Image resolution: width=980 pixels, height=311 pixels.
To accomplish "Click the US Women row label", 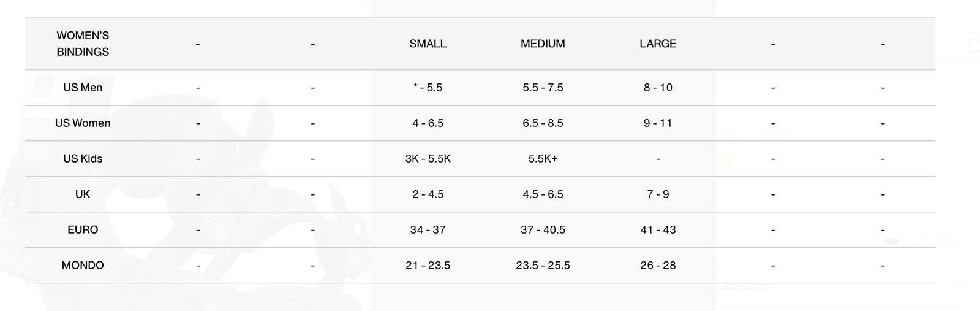I will pos(83,123).
